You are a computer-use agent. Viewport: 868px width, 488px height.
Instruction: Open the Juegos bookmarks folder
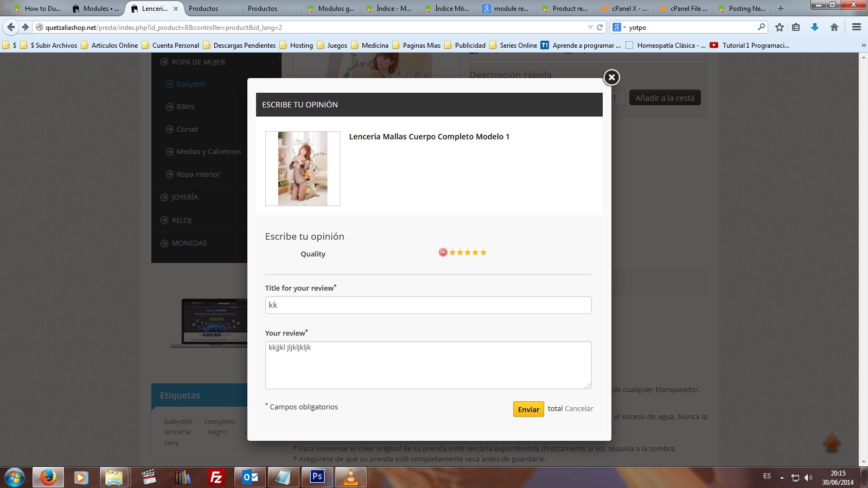click(332, 46)
